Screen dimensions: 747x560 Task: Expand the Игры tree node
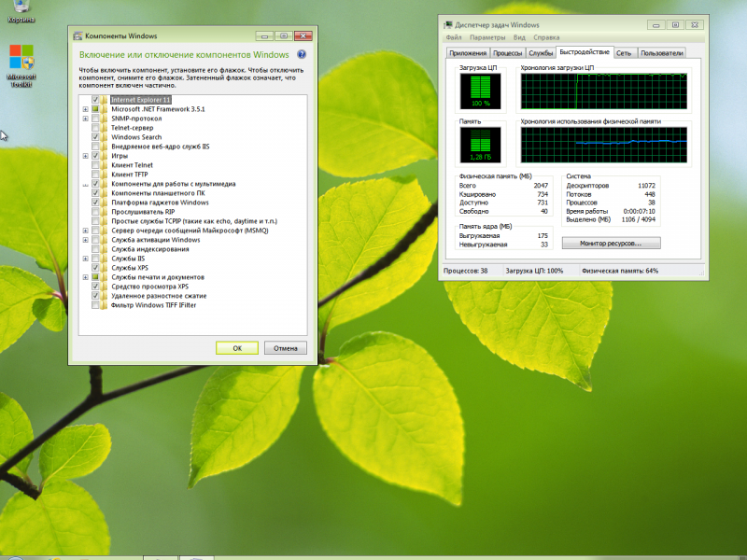point(86,156)
